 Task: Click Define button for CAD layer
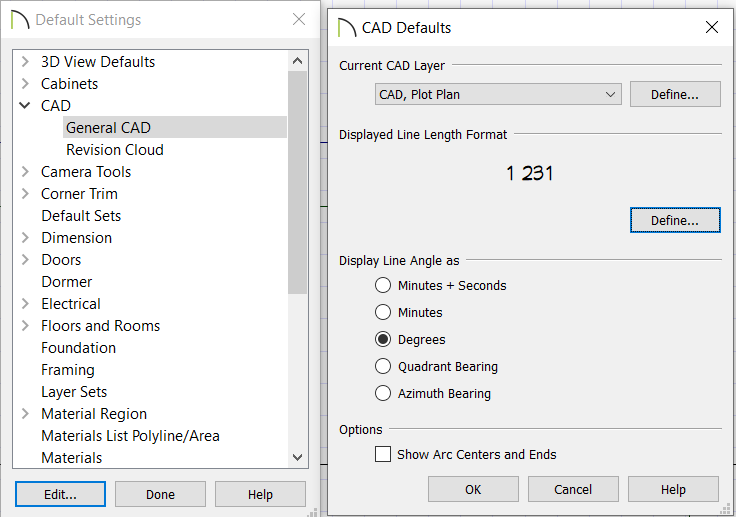[675, 94]
